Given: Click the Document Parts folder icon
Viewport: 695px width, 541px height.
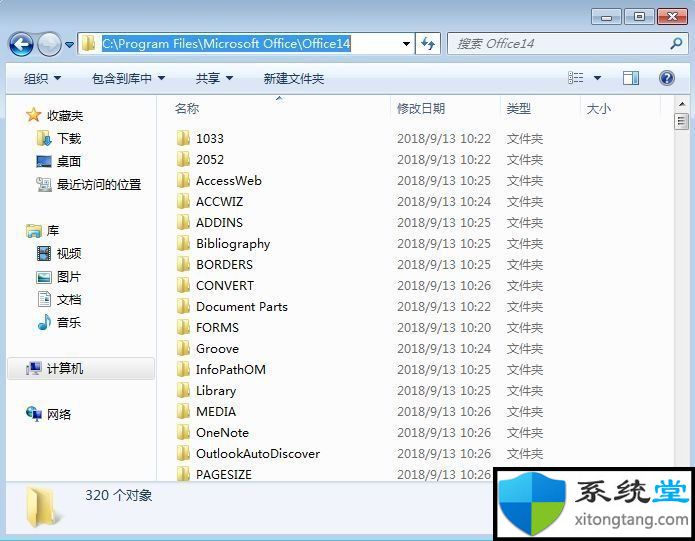Looking at the screenshot, I should tap(183, 306).
